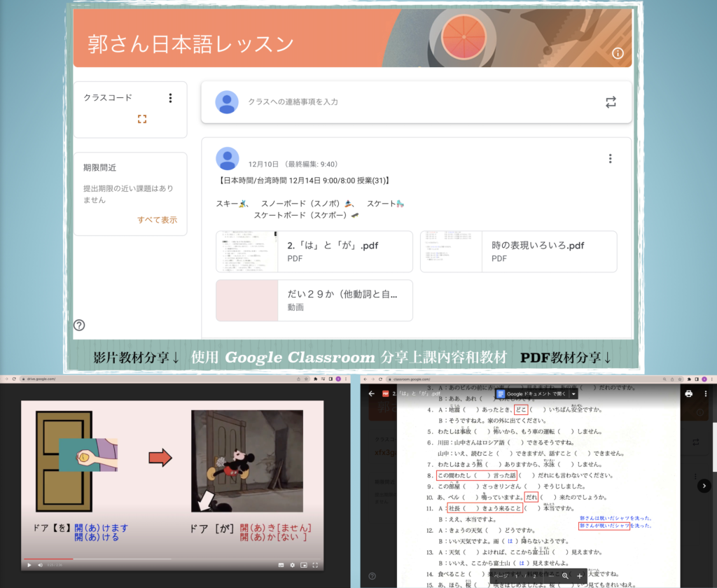Mute the video with the speaker icon
Viewport: 717px width, 588px height.
tap(39, 565)
